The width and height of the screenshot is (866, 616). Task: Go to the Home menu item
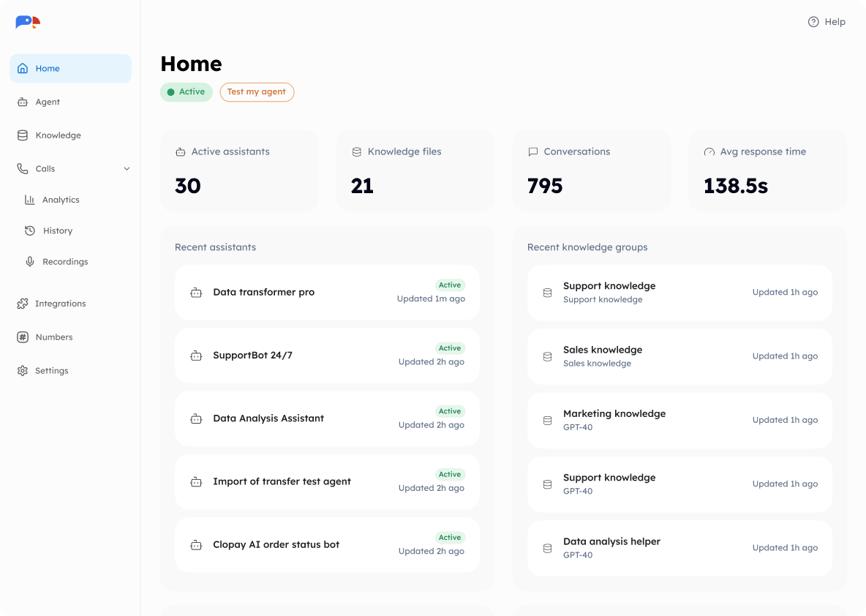click(71, 69)
